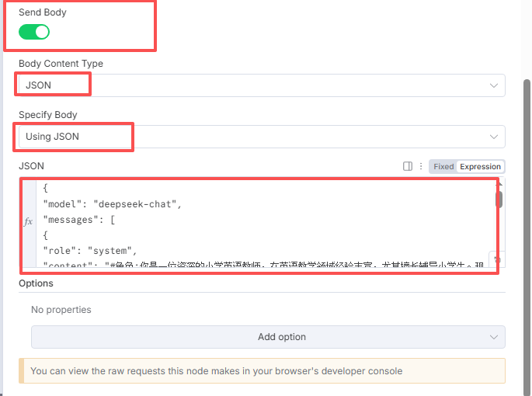Click the "model": "deepseek-chat" line
The height and width of the screenshot is (396, 532).
pyautogui.click(x=113, y=204)
